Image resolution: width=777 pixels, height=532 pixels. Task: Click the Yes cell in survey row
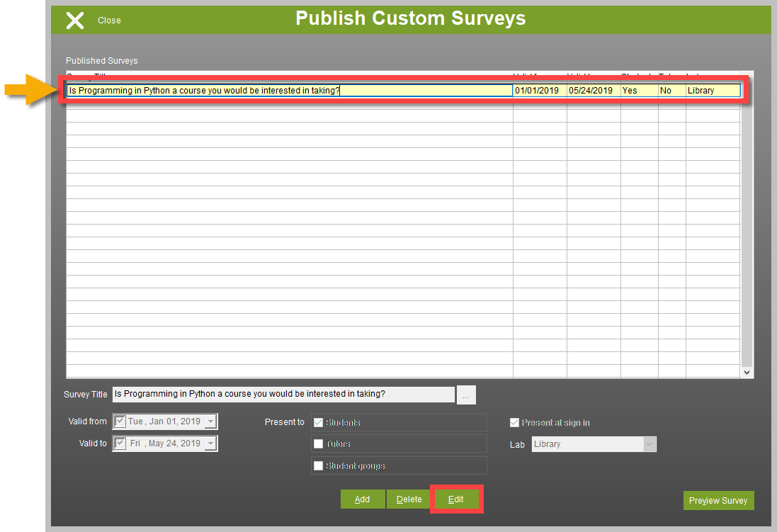pyautogui.click(x=640, y=90)
